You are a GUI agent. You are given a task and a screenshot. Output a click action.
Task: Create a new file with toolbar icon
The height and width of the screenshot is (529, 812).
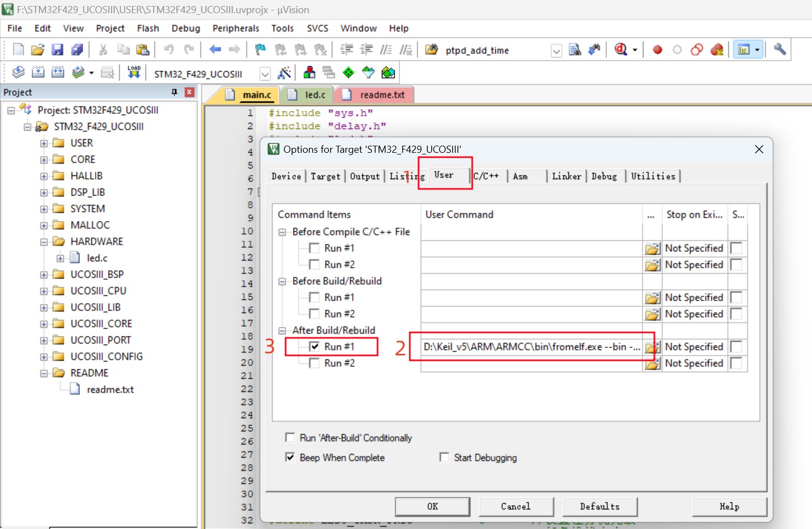coord(18,50)
